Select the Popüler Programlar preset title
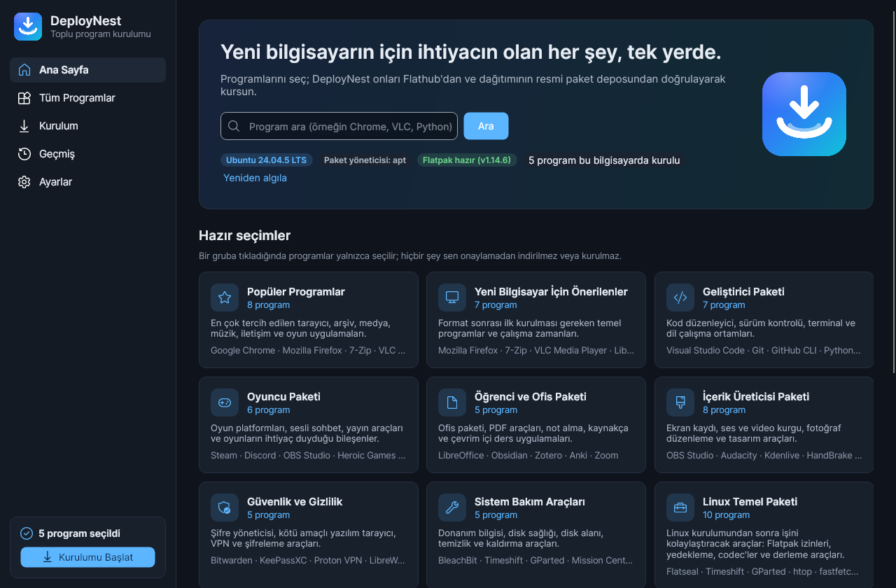 click(296, 292)
